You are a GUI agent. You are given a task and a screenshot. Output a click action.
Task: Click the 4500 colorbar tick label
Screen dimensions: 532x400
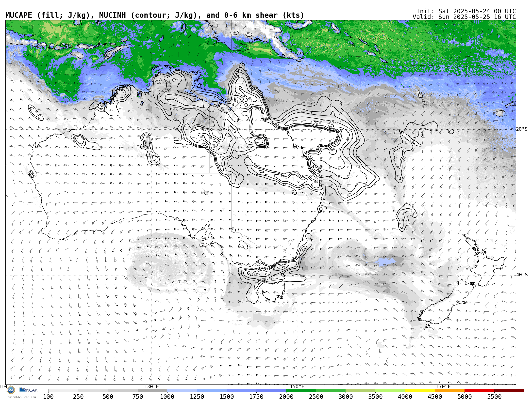[x=435, y=397]
